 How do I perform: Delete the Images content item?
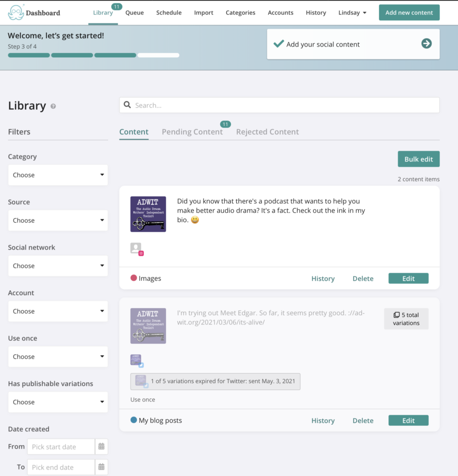[x=363, y=278]
